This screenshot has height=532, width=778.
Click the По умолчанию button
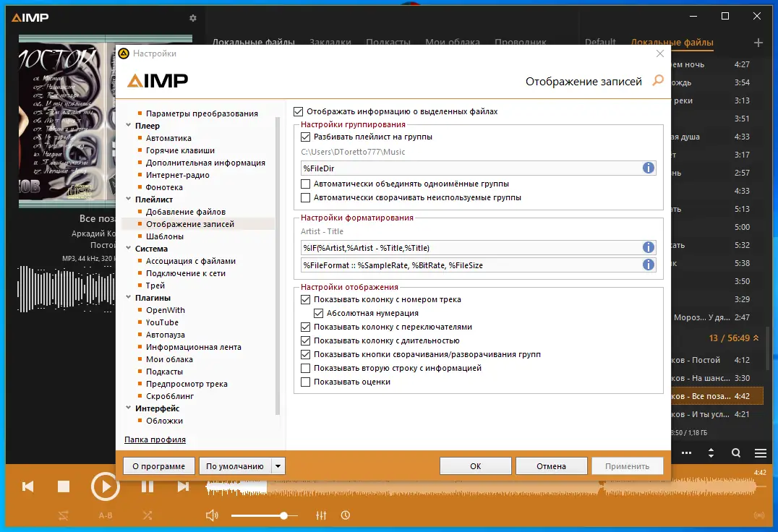(235, 466)
